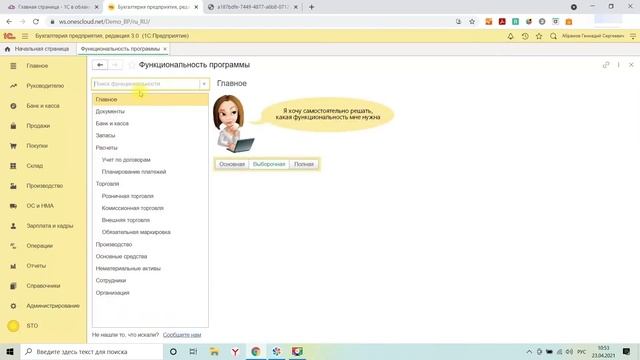This screenshot has width=640, height=360.
Task: Select Главное in the functionality list
Action: (150, 100)
